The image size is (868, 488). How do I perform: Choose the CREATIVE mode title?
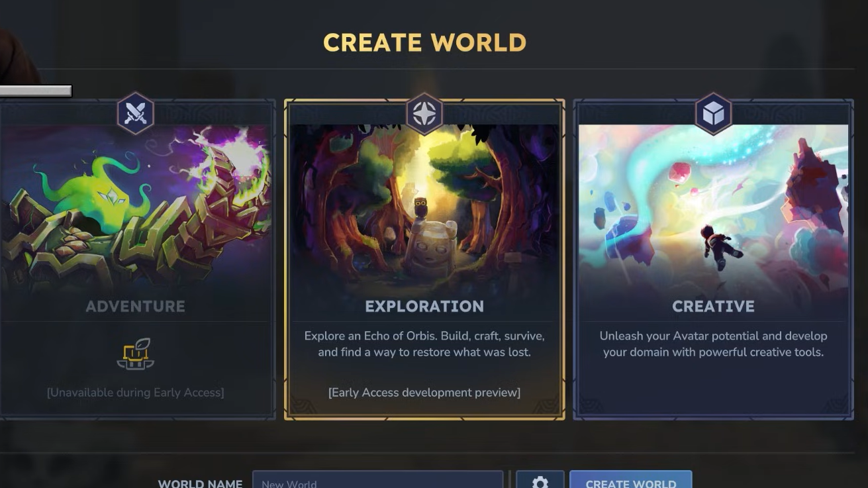pyautogui.click(x=713, y=306)
